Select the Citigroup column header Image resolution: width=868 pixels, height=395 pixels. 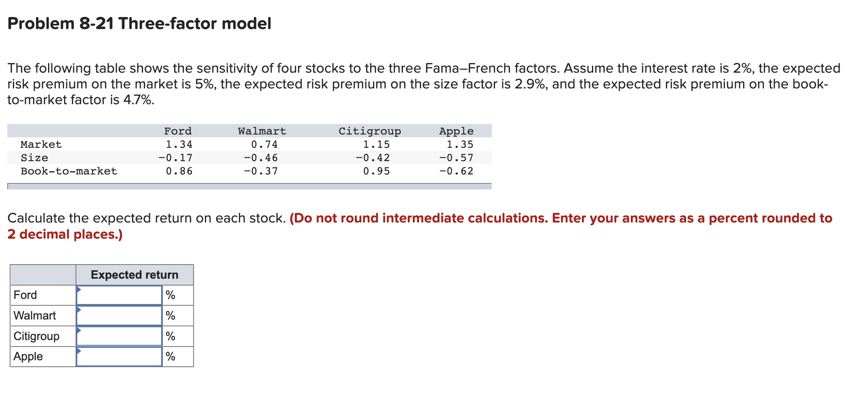[370, 130]
